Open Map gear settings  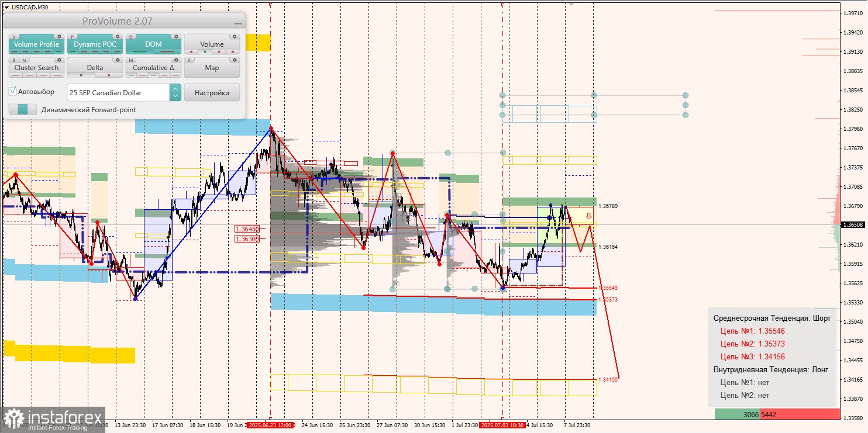pyautogui.click(x=235, y=60)
